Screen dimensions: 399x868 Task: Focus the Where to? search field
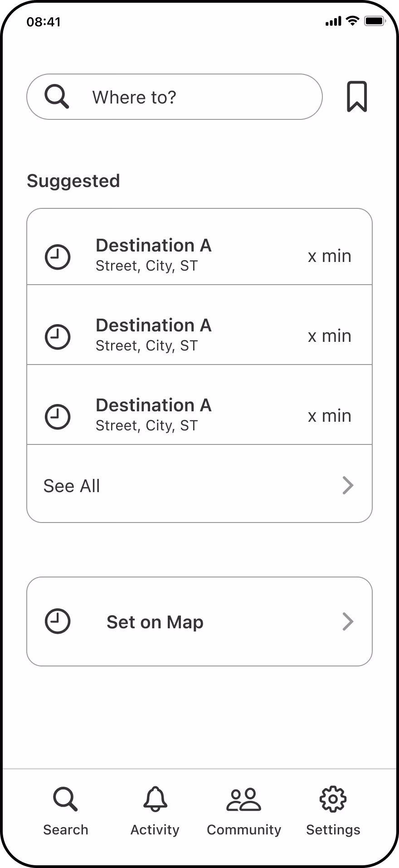coord(175,97)
